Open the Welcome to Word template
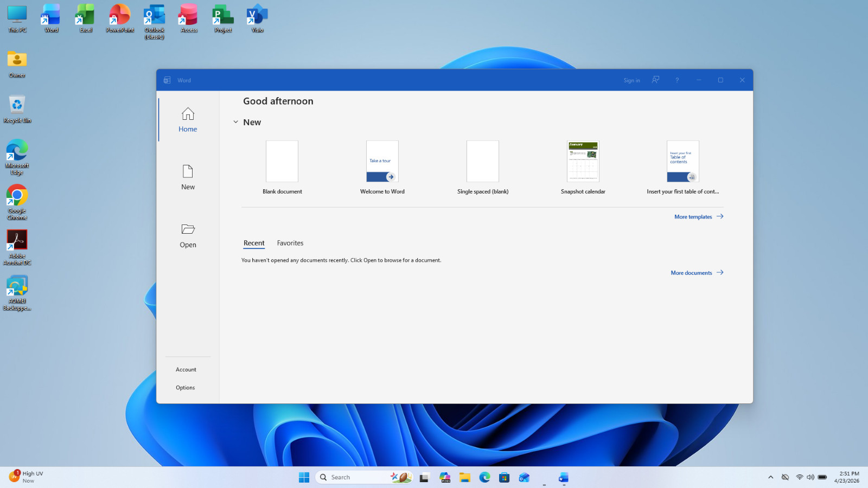 pos(382,168)
